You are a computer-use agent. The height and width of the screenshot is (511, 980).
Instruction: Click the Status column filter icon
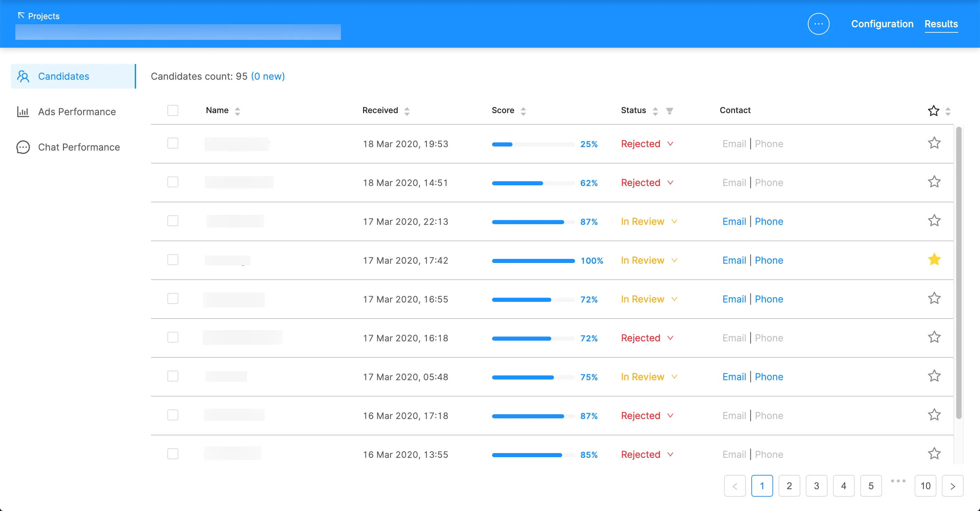[x=670, y=111]
